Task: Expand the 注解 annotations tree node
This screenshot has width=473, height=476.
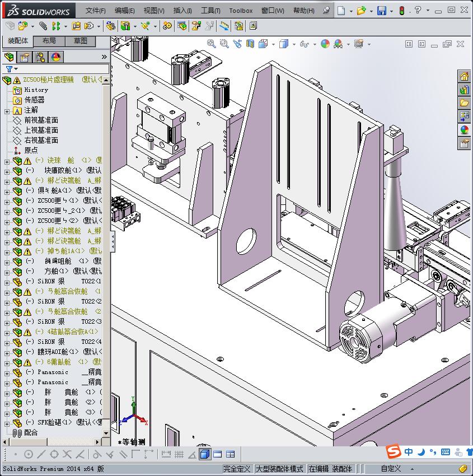Action: click(x=7, y=111)
